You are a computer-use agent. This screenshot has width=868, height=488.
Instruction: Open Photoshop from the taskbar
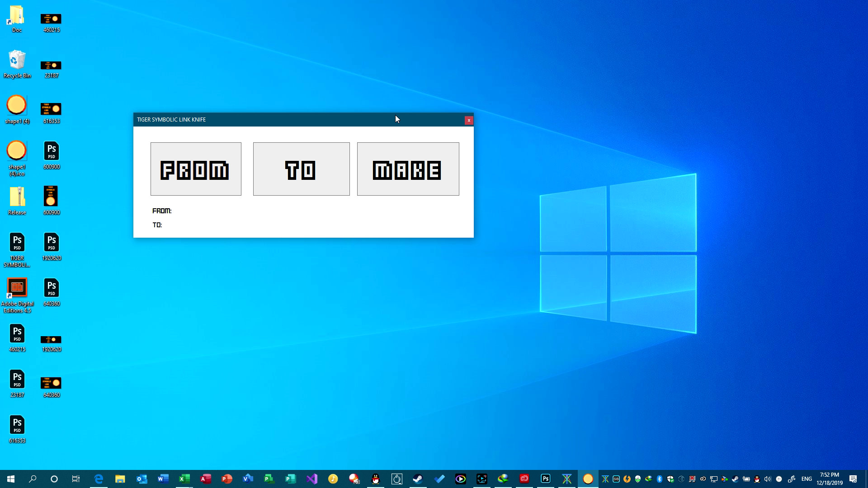[x=546, y=479]
